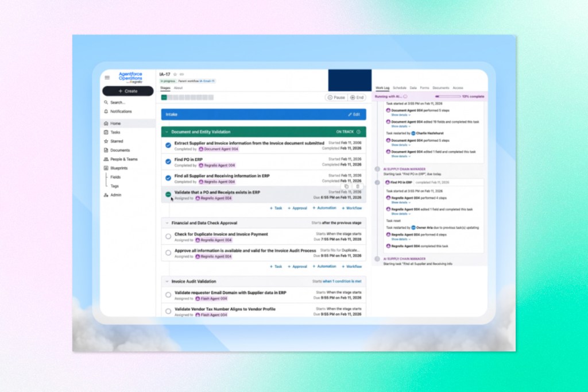Screen dimensions: 588x392
Task: Open the Schedule tab
Action: 400,88
